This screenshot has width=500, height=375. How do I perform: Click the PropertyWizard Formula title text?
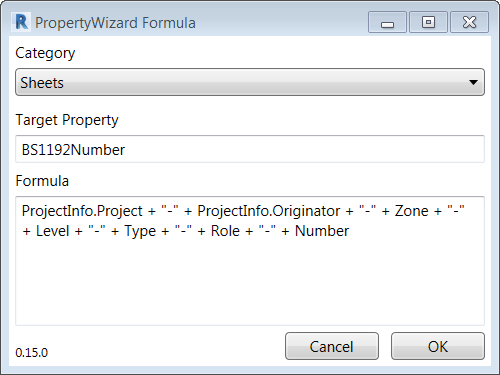[115, 23]
